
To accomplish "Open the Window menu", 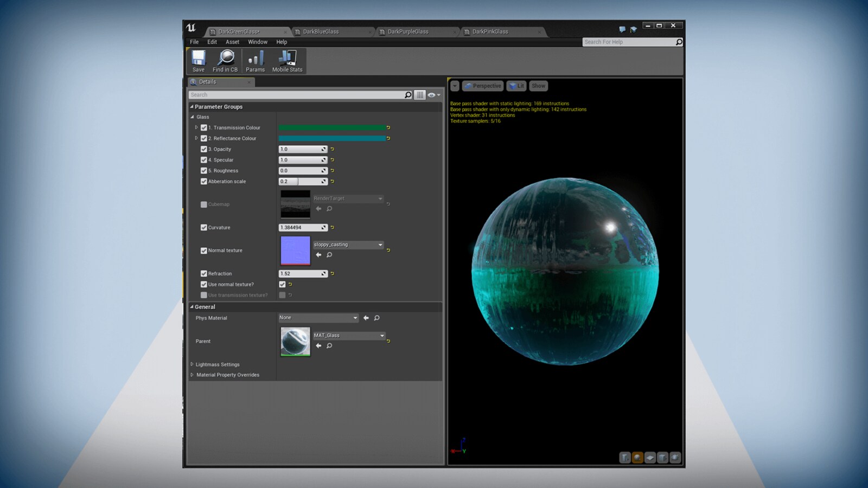I will [258, 42].
